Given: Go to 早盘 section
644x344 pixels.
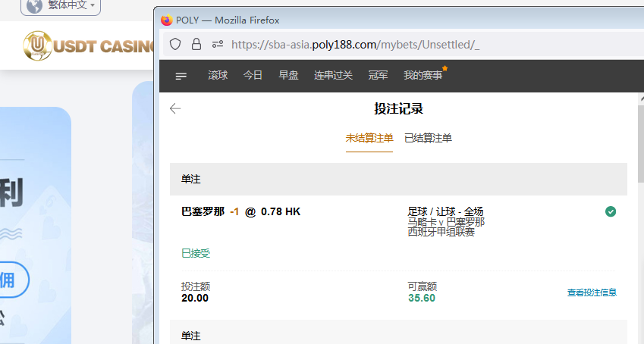Looking at the screenshot, I should [288, 76].
